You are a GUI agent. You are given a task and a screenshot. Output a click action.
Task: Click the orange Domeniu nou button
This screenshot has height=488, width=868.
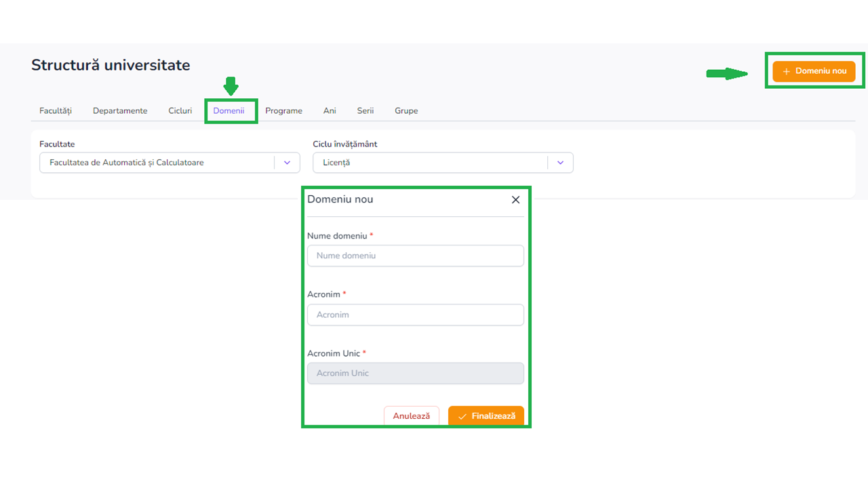[814, 71]
